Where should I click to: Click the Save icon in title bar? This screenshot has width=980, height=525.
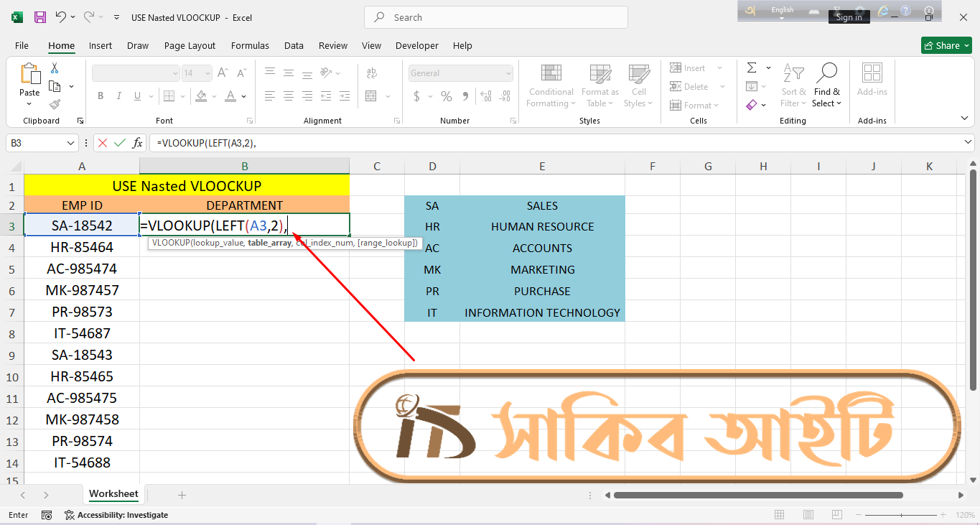40,17
